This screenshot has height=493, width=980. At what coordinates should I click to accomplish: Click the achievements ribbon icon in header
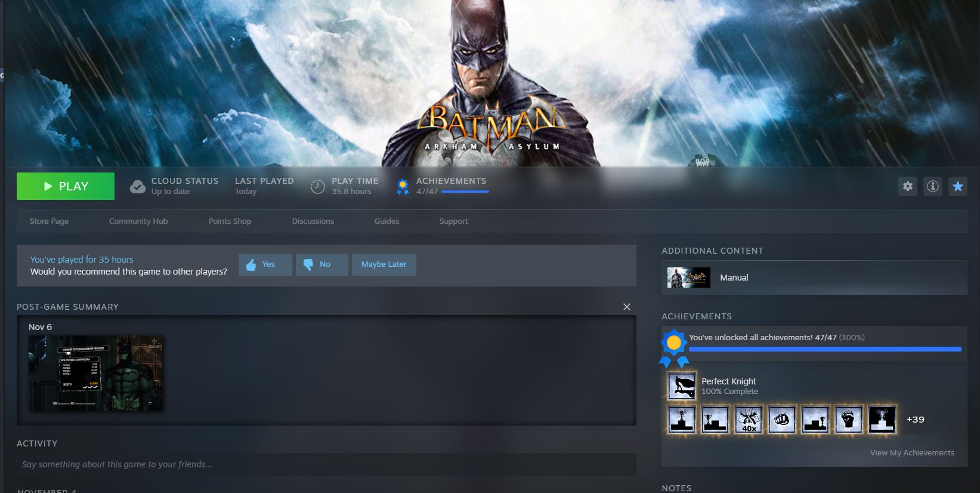[x=403, y=187]
